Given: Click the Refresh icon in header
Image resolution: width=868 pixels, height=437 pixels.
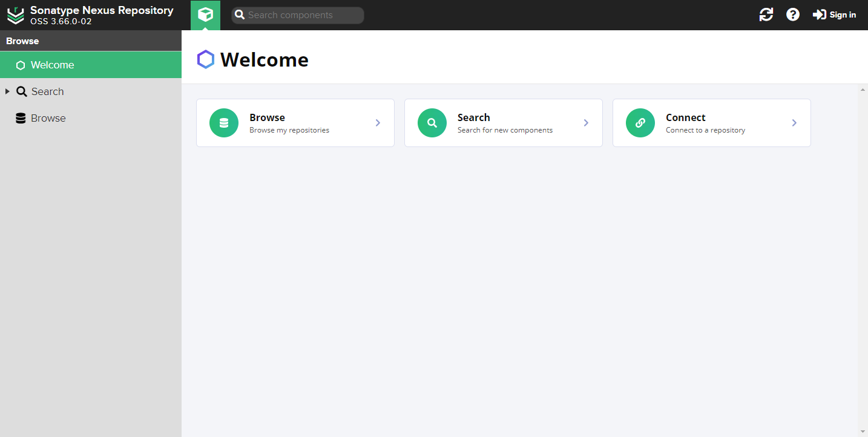Looking at the screenshot, I should pos(766,15).
